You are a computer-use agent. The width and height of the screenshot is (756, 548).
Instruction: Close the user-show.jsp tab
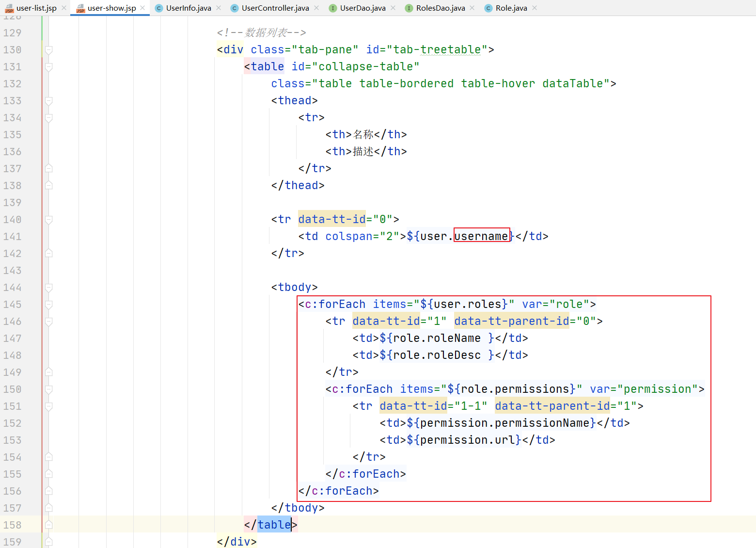(x=142, y=8)
